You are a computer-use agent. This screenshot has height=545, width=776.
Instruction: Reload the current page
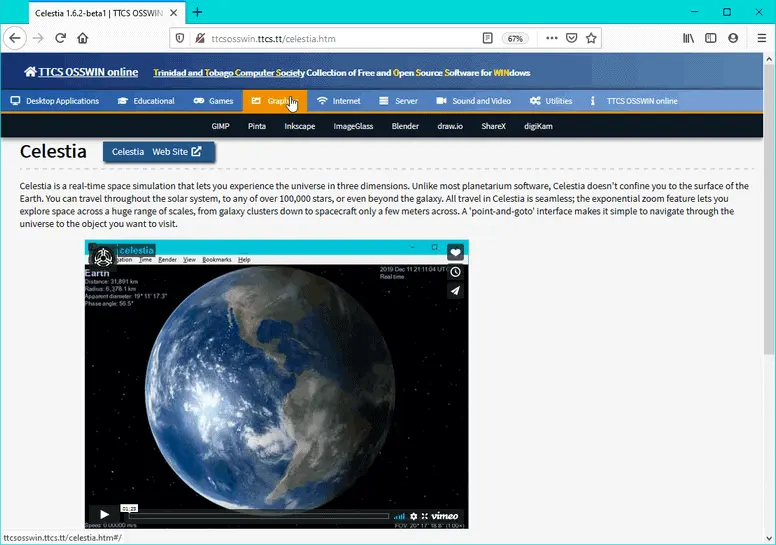coord(60,38)
